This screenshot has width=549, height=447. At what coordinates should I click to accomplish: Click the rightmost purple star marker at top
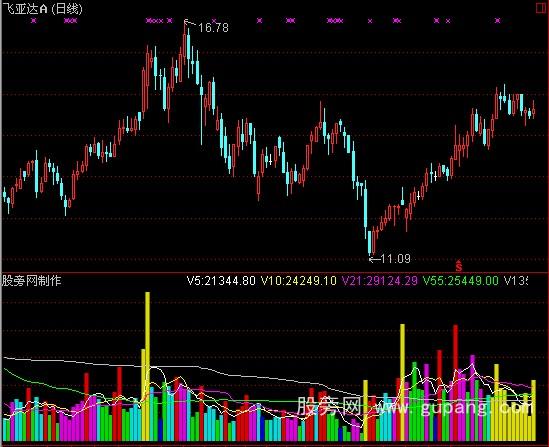(x=498, y=21)
